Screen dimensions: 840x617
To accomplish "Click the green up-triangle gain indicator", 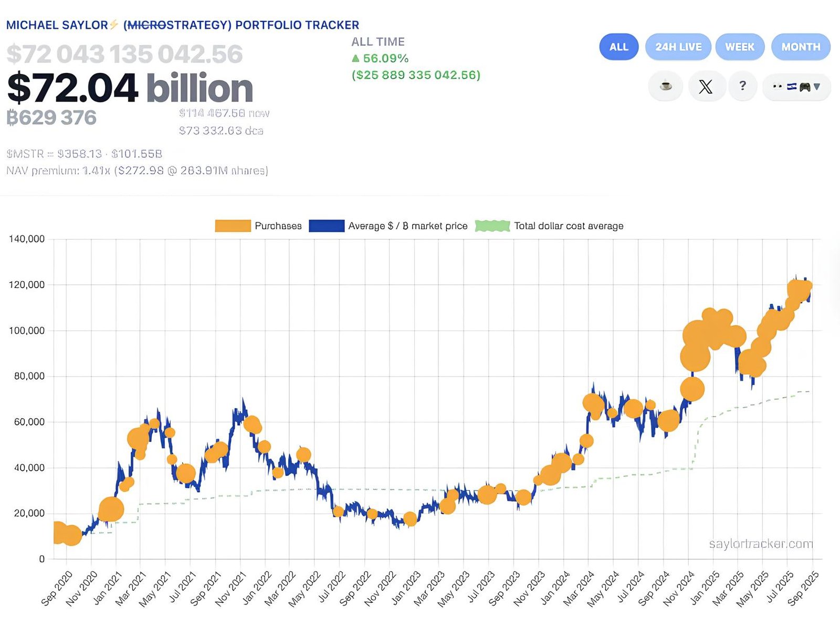I will tap(355, 58).
